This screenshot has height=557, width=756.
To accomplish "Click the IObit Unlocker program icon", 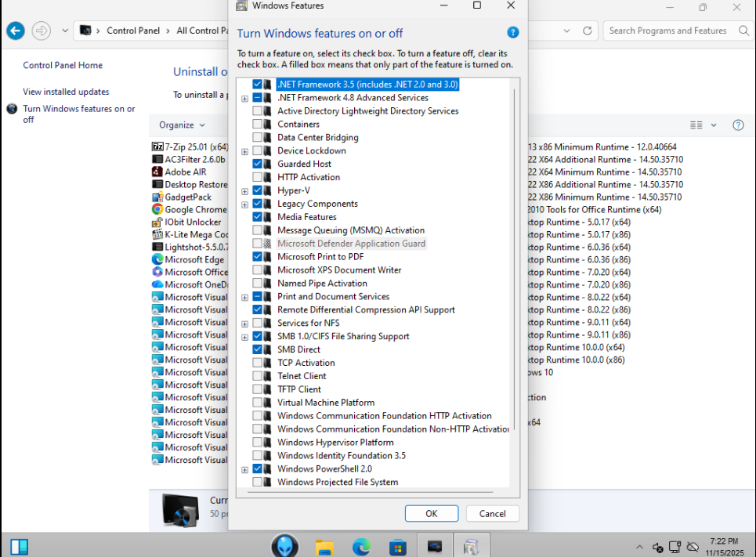I will pyautogui.click(x=157, y=222).
